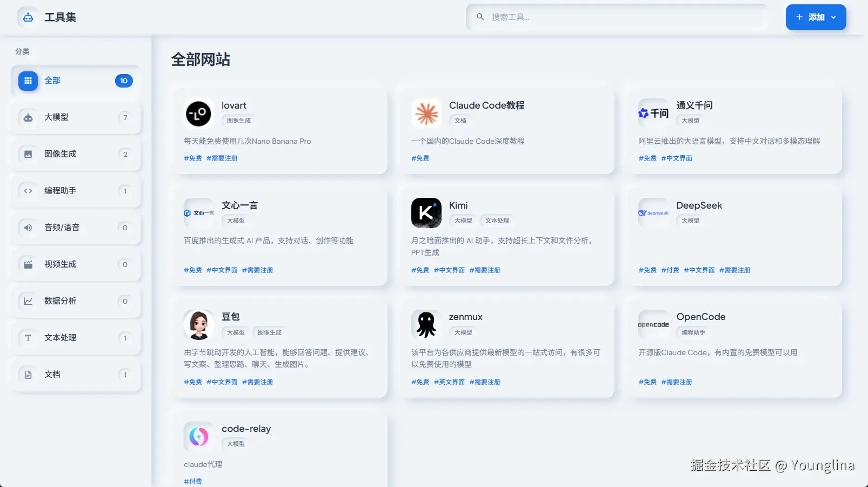Click the 全部 count badge showing 10
The width and height of the screenshot is (868, 487).
click(x=124, y=81)
